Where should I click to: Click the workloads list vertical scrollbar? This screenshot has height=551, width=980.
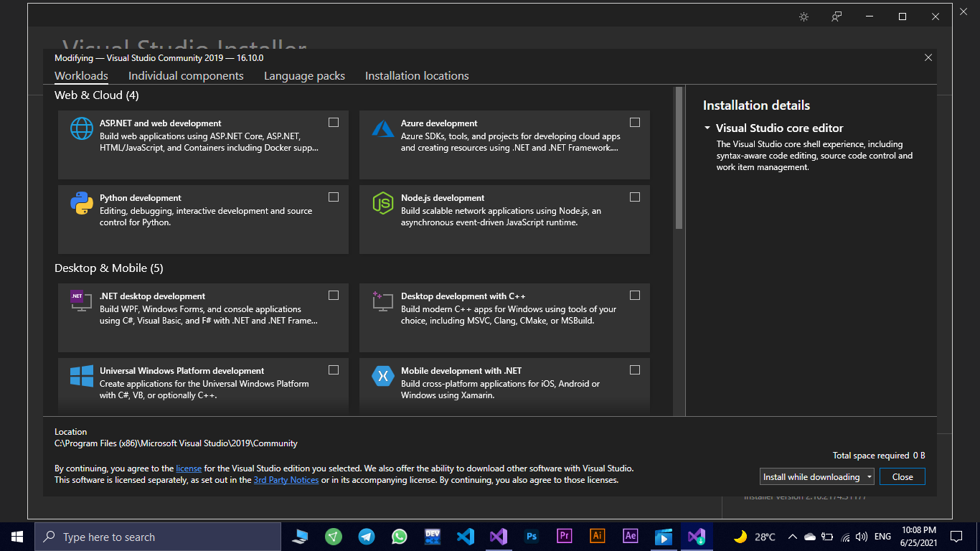click(x=679, y=158)
